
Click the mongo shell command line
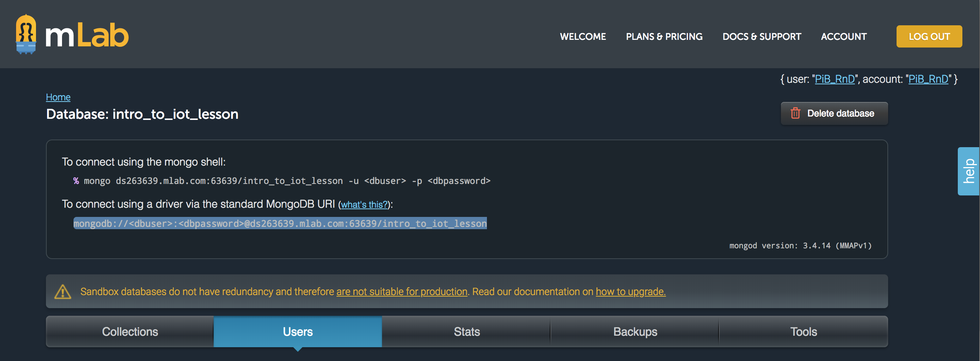[282, 181]
